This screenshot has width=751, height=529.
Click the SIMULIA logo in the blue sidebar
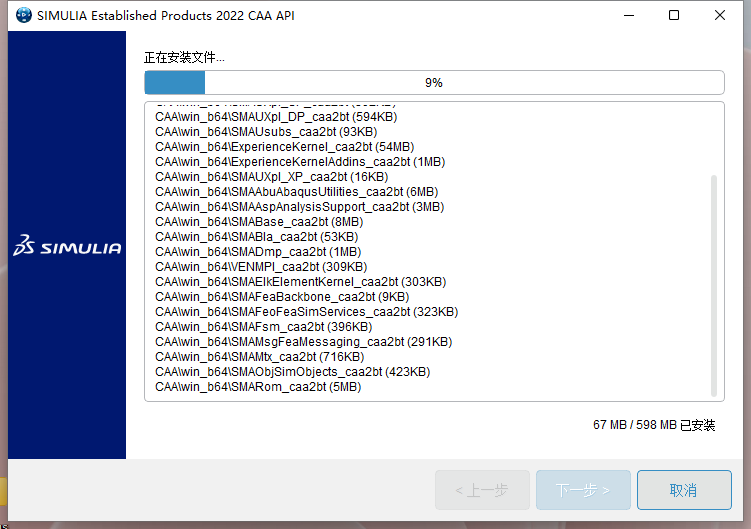click(x=68, y=245)
